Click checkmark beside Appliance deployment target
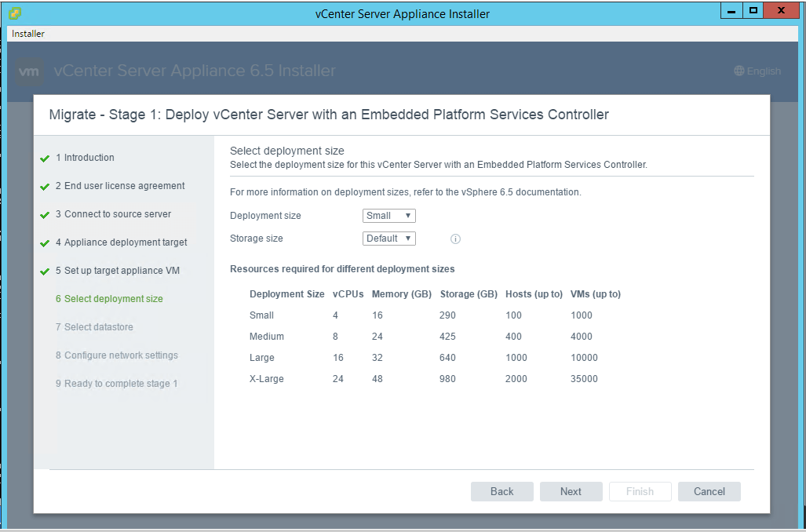806x532 pixels. click(45, 243)
